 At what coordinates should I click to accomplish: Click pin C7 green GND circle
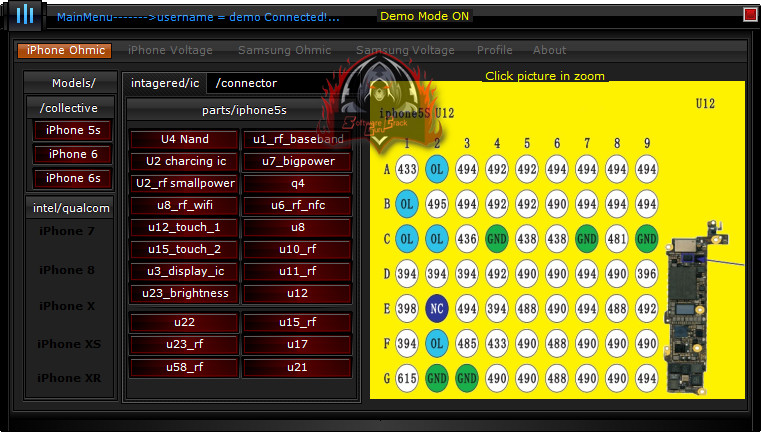(x=586, y=239)
